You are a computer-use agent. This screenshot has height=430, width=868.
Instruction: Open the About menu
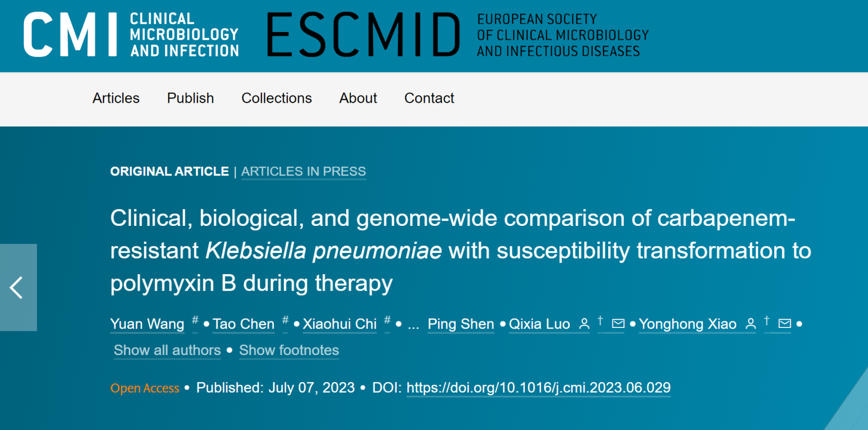358,98
